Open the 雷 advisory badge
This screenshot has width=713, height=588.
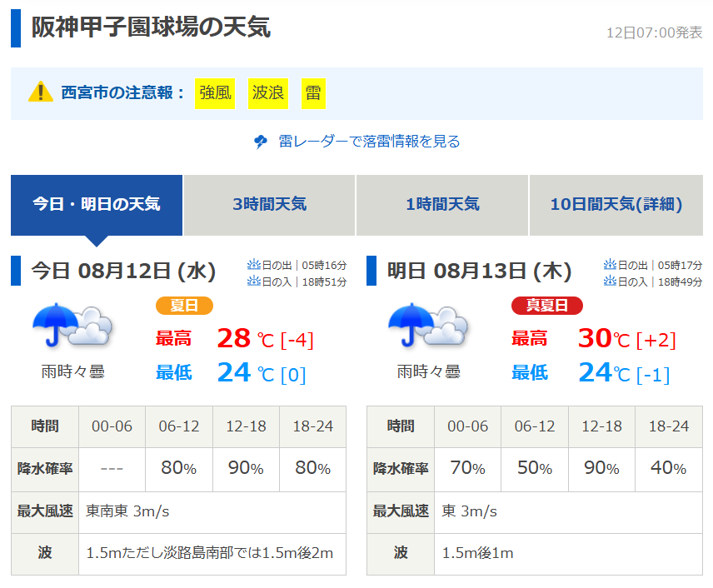[313, 93]
